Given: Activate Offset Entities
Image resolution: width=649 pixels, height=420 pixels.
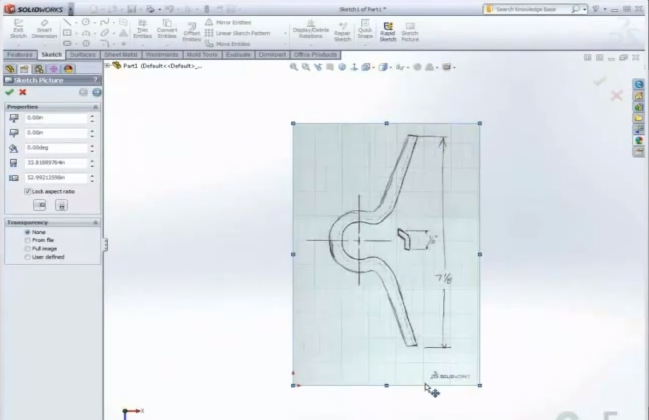Looking at the screenshot, I should coord(191,32).
